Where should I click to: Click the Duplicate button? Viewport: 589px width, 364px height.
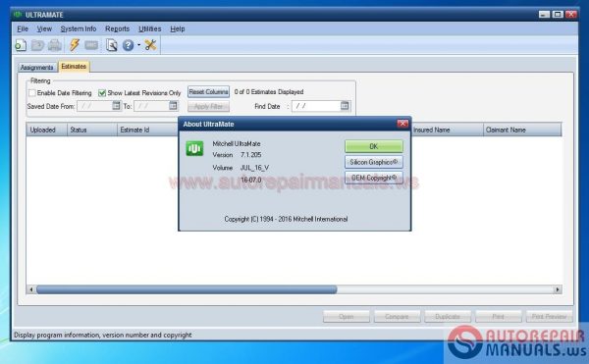tap(448, 317)
